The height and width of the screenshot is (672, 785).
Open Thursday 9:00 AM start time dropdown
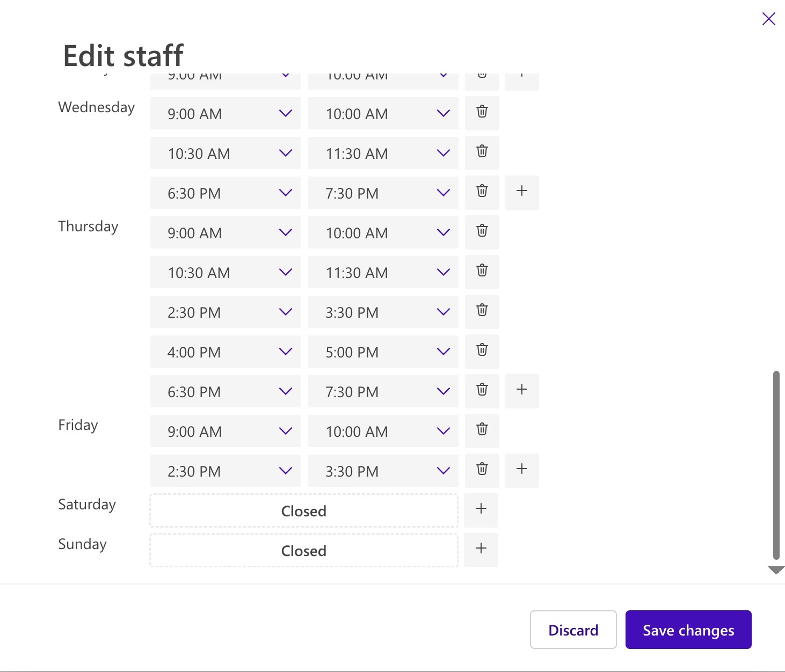point(226,232)
